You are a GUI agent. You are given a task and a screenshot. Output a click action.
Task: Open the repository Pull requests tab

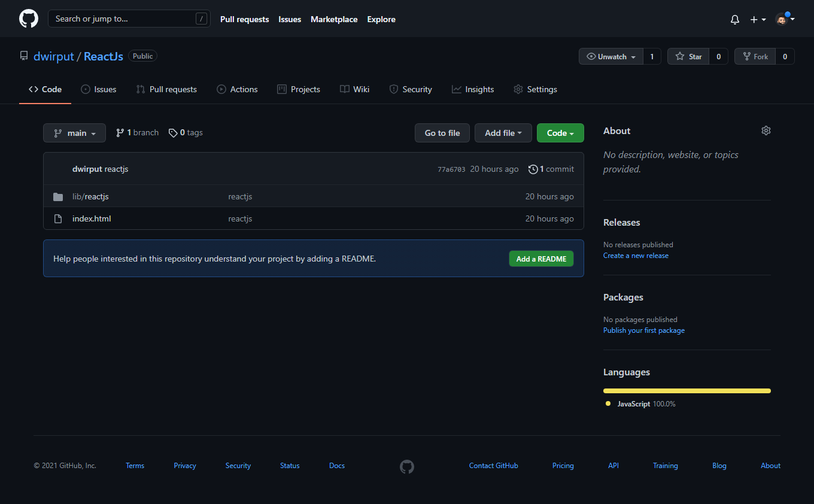tap(166, 89)
